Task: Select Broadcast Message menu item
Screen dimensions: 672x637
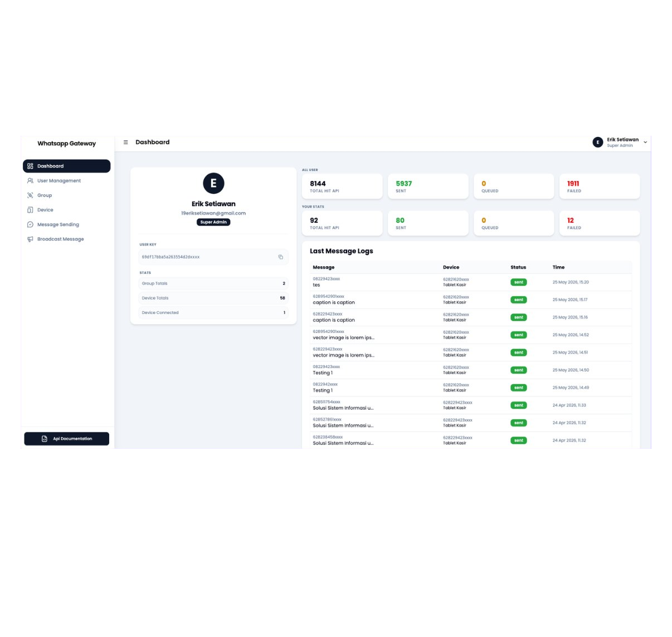Action: [x=66, y=239]
